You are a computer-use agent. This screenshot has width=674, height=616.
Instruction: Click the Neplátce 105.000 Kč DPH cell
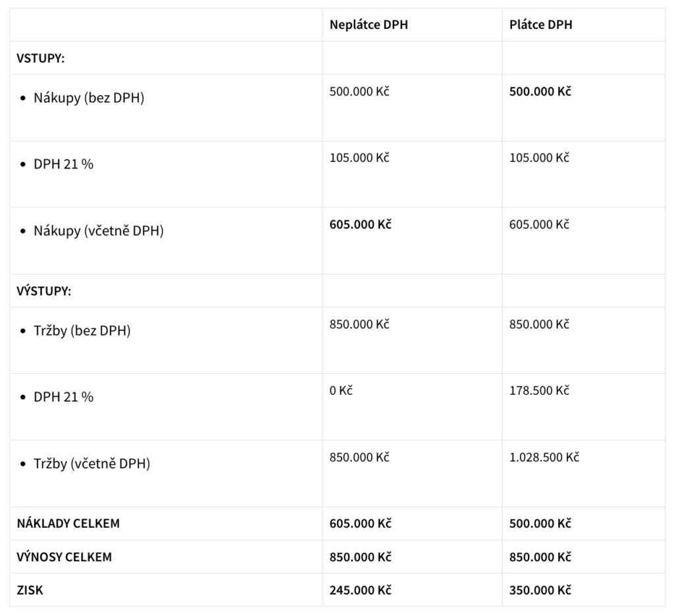pyautogui.click(x=359, y=158)
